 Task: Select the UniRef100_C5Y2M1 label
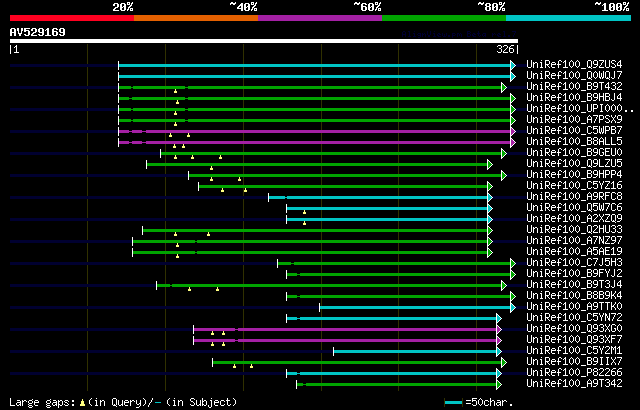coord(574,351)
